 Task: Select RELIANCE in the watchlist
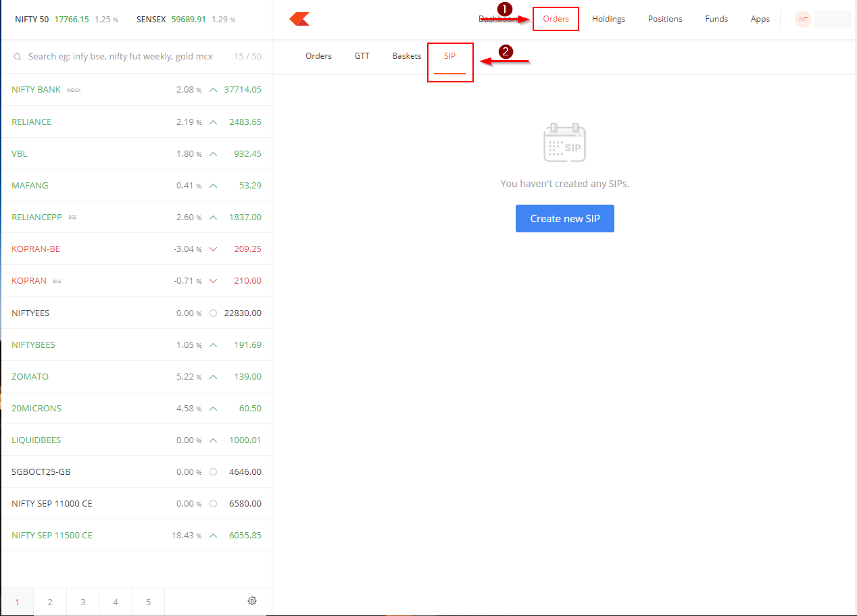click(x=137, y=122)
